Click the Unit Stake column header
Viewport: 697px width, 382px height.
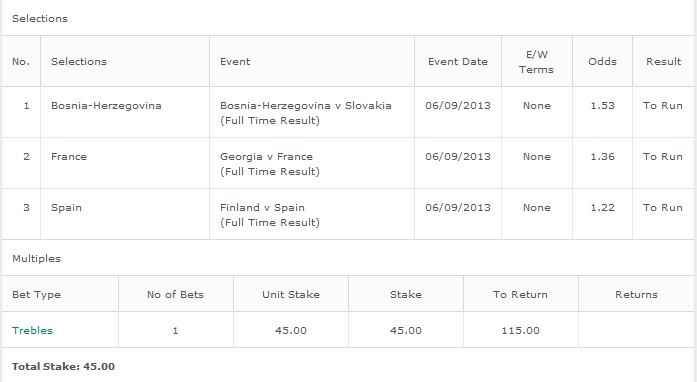pos(291,294)
